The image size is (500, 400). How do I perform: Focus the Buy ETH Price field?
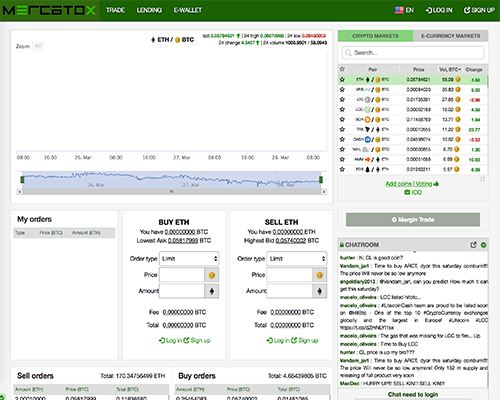click(182, 275)
